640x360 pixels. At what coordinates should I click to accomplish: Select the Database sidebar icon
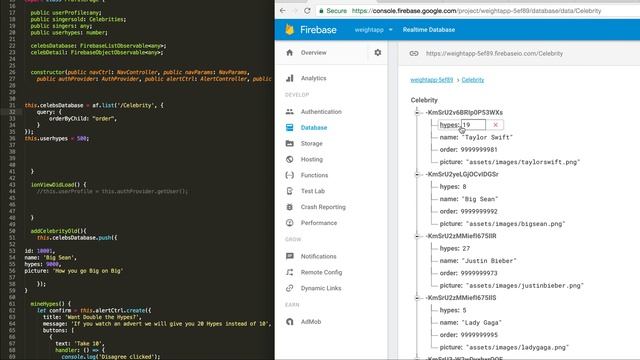(x=290, y=128)
